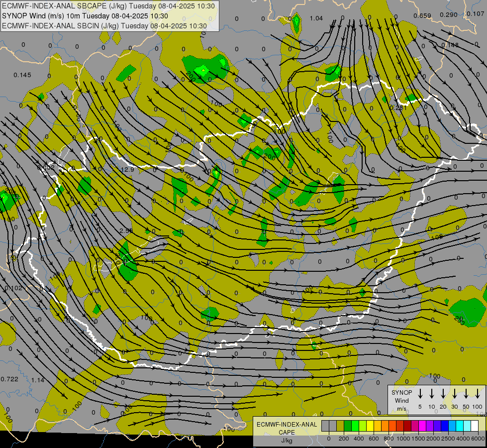Click the ECMWF-INDEX-ANAL CAPE legend label
The width and height of the screenshot is (487, 448).
(x=287, y=428)
